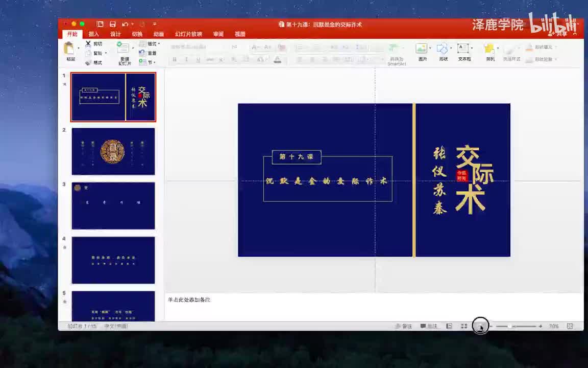Open the Home (开始) ribbon tab
Image resolution: width=588 pixels, height=368 pixels.
(72, 34)
